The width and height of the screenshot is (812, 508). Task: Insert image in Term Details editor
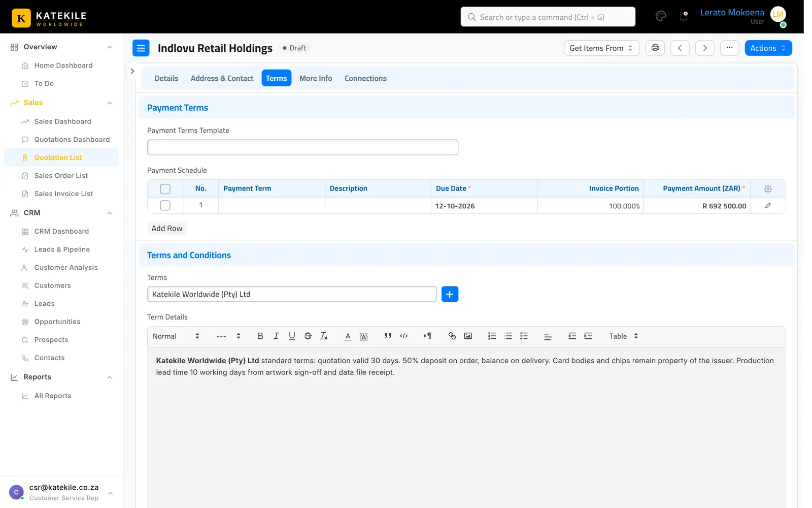(x=468, y=336)
